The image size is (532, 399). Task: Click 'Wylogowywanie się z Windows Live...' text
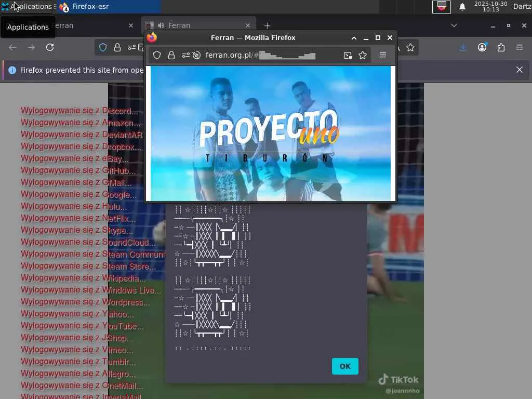click(x=91, y=290)
